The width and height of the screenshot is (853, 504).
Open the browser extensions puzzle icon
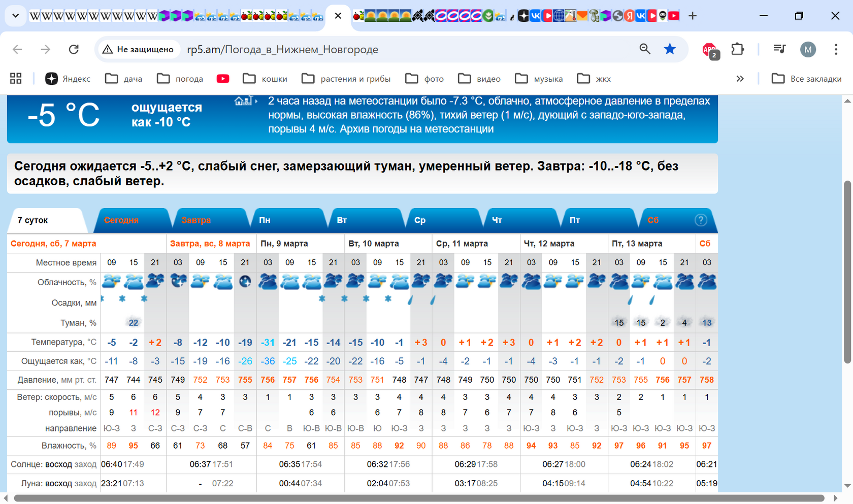[737, 49]
